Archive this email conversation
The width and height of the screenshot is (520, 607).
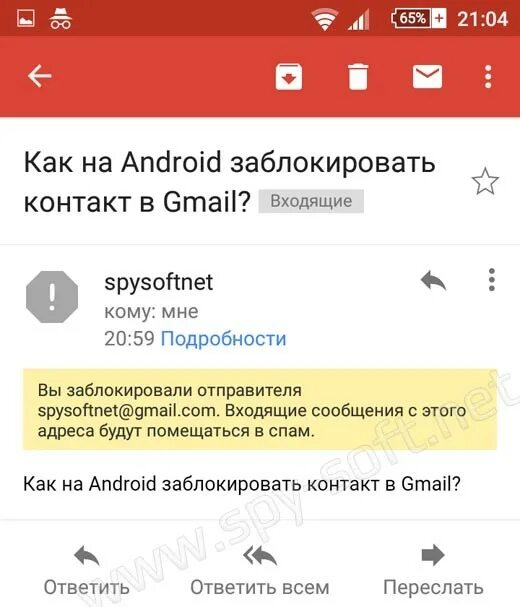pyautogui.click(x=289, y=77)
